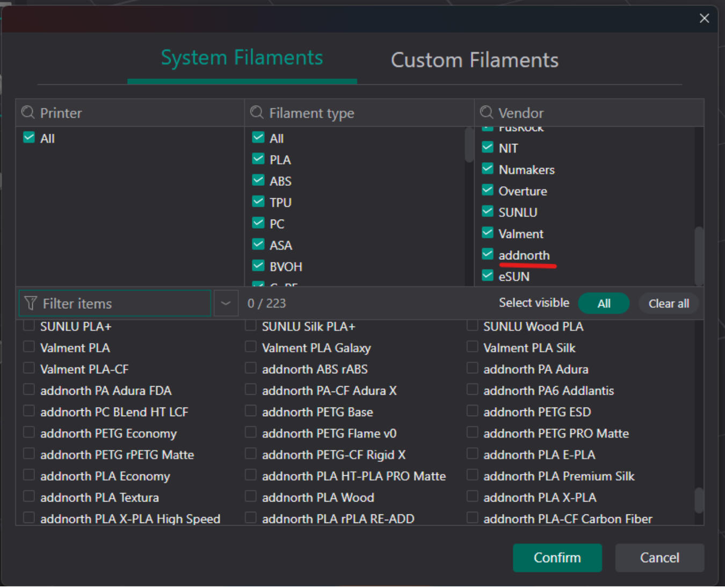725x588 pixels.
Task: Switch to the System Filaments tab
Action: pos(242,58)
